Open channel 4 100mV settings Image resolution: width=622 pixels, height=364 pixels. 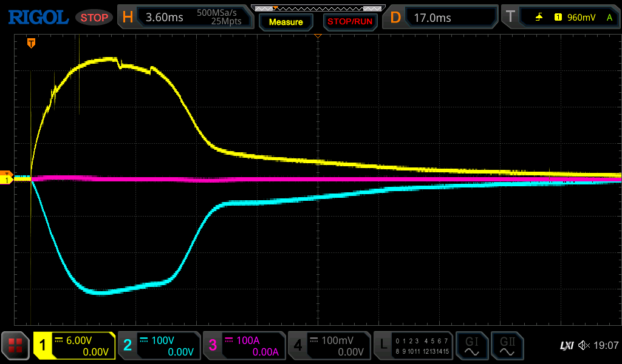329,346
